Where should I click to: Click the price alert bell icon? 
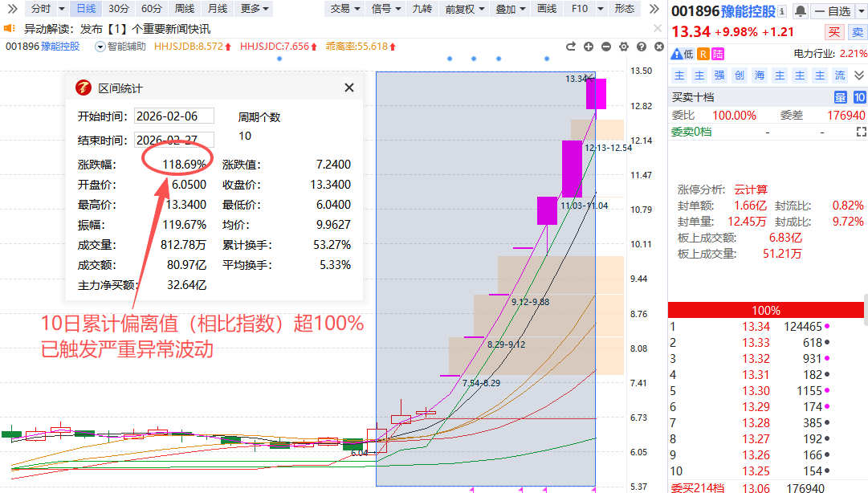click(x=801, y=11)
